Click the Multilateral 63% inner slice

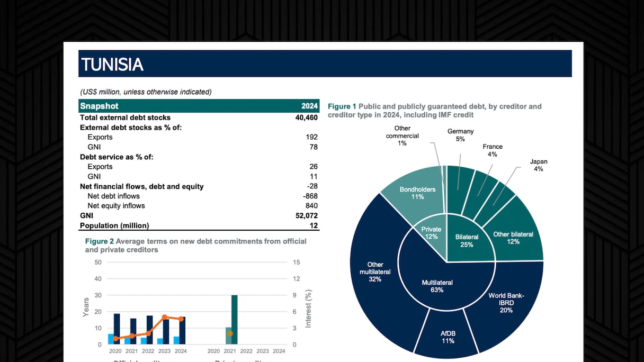tap(437, 286)
